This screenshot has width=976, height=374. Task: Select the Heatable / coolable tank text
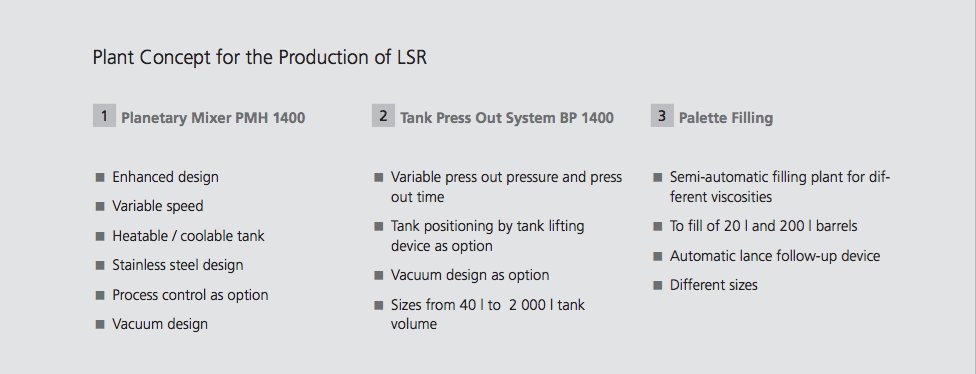[x=188, y=236]
